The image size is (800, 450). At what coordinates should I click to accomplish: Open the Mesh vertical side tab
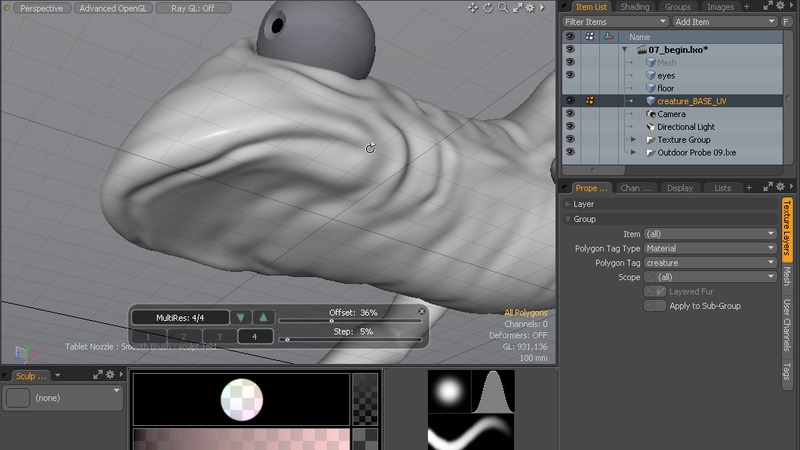(788, 276)
